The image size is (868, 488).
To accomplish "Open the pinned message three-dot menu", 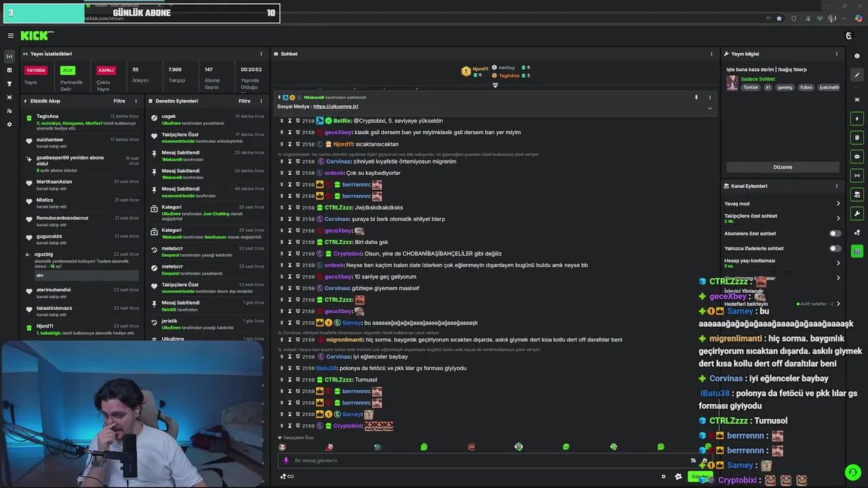I will pyautogui.click(x=710, y=98).
